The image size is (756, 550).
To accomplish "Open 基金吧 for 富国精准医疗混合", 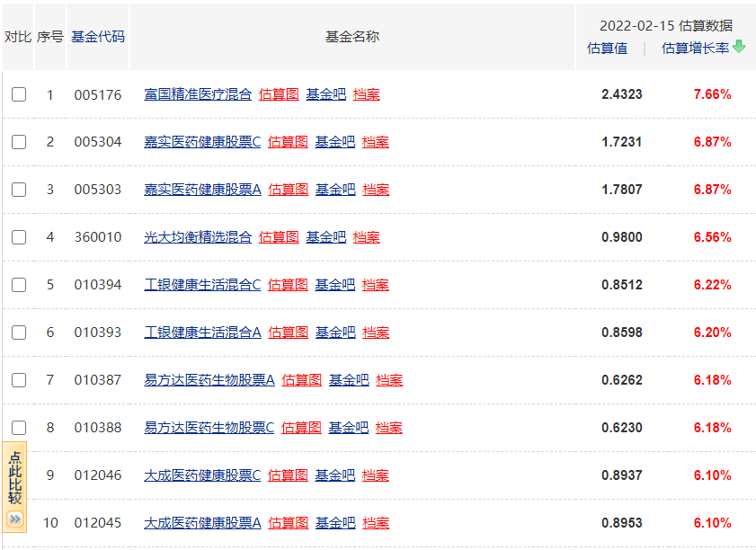I will (326, 94).
